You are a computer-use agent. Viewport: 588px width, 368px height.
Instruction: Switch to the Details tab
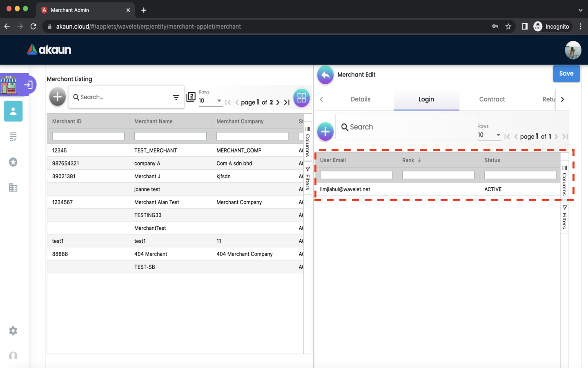pyautogui.click(x=361, y=99)
